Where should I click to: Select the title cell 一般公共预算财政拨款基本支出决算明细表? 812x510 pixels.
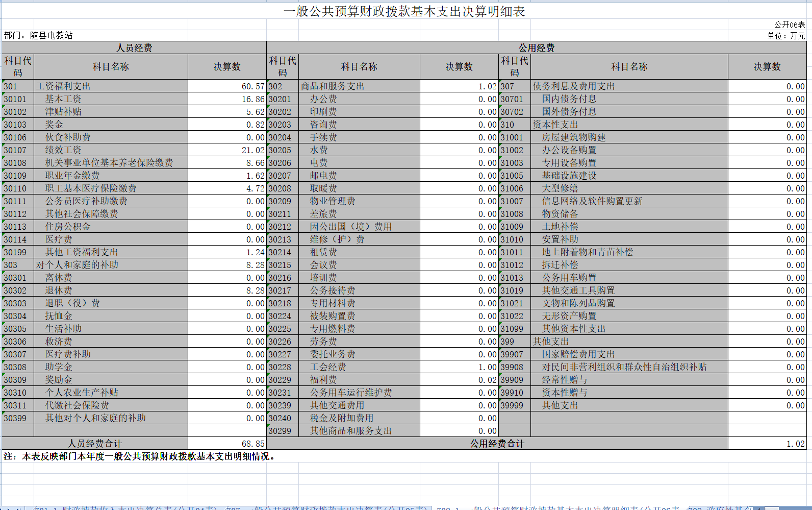[404, 11]
